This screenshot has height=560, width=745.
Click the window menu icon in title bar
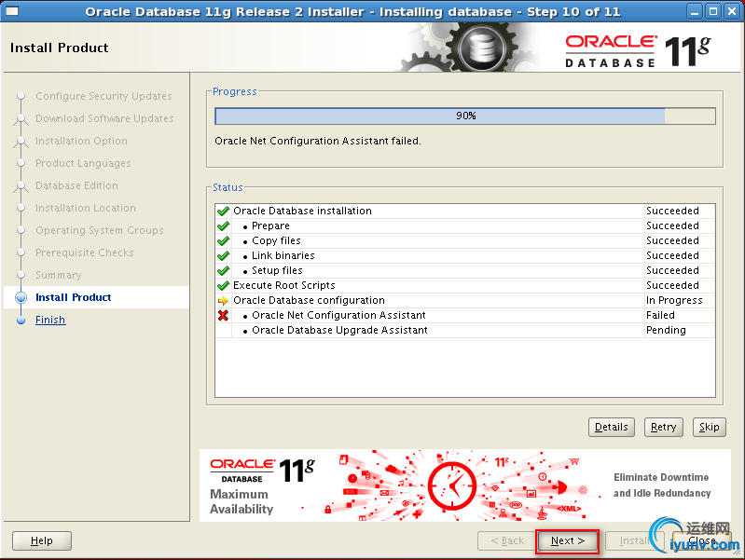(11, 11)
